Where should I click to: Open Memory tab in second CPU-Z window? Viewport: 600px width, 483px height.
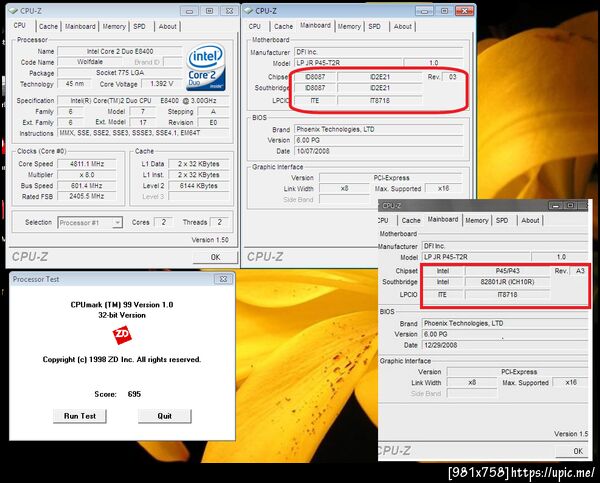pyautogui.click(x=349, y=26)
